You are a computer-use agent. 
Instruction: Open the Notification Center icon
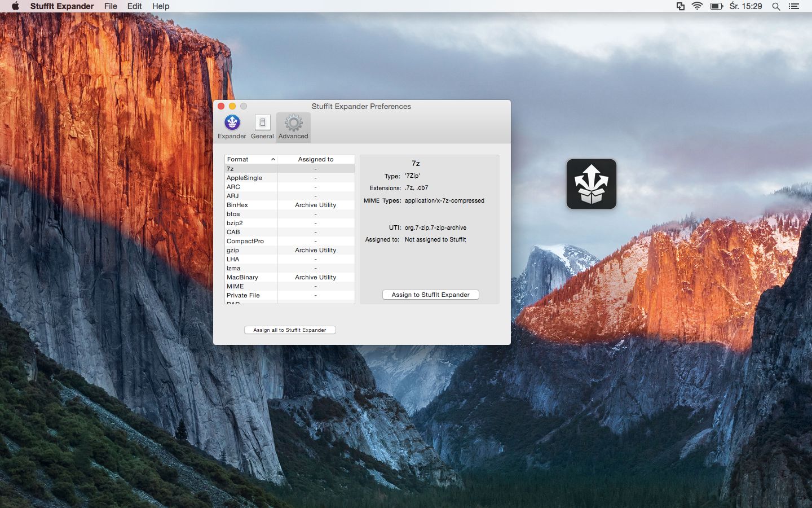point(794,6)
